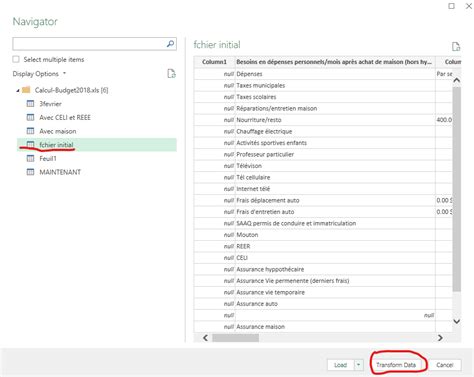Click the Besoins en dépenses personnels column header
The image size is (474, 377).
pyautogui.click(x=335, y=62)
